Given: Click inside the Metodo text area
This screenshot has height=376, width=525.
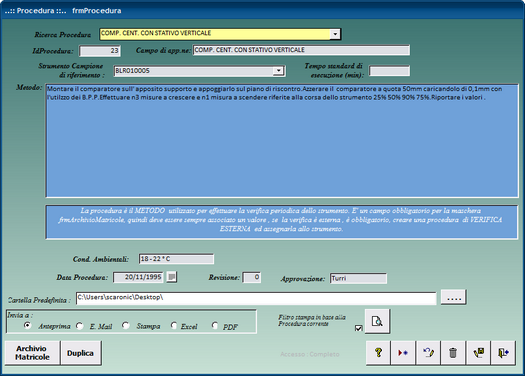Looking at the screenshot, I should pos(282,141).
